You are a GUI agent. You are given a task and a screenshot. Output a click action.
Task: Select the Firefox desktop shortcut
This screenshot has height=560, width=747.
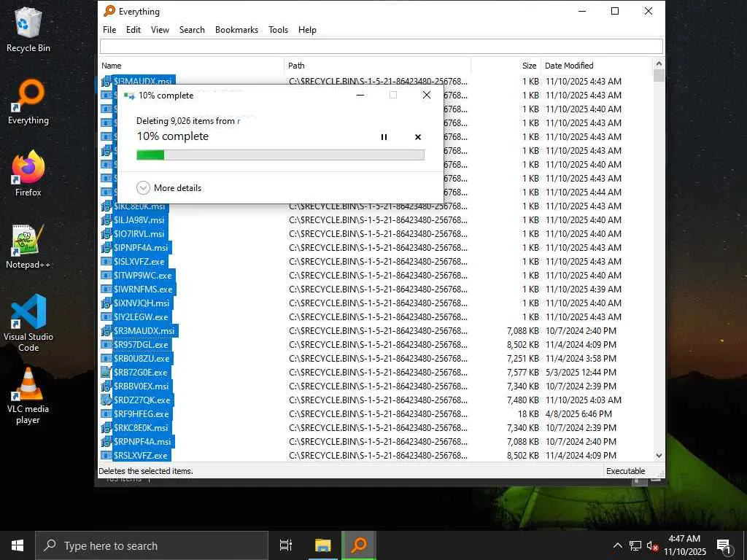tap(28, 174)
